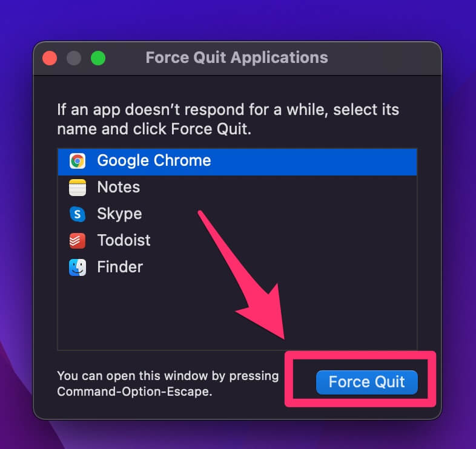The width and height of the screenshot is (476, 449).
Task: Click the red Todoist app icon
Action: point(78,241)
